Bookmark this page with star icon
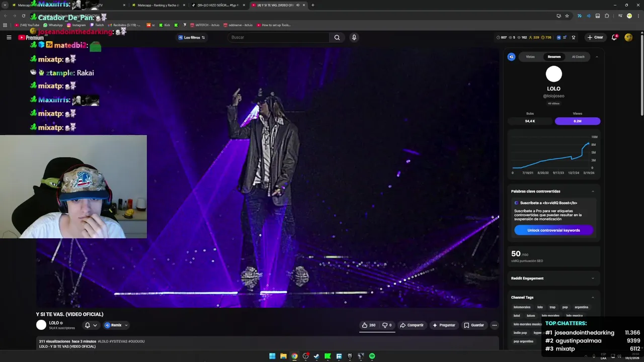 (567, 16)
